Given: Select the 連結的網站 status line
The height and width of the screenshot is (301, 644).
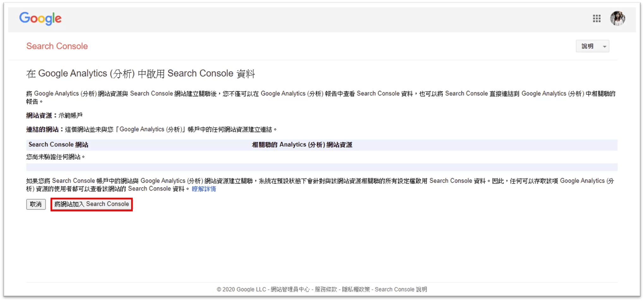Looking at the screenshot, I should pos(151,129).
